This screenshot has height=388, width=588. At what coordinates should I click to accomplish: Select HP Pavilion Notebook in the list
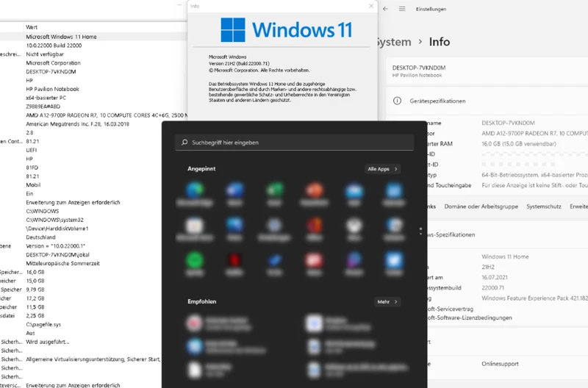click(x=52, y=89)
